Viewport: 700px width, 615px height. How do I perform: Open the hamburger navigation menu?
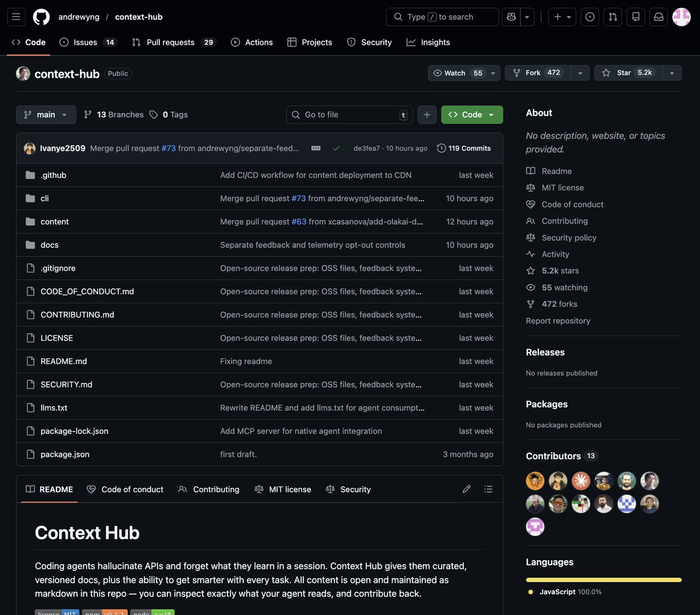[16, 17]
